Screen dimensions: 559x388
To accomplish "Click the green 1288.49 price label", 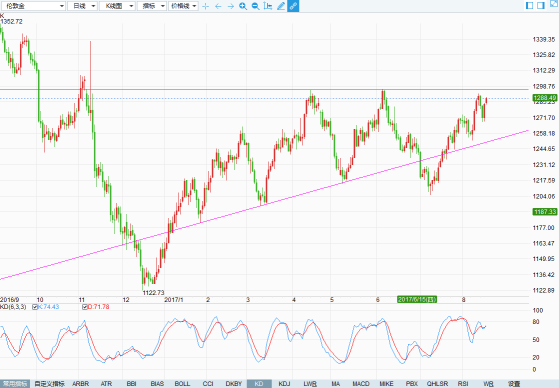I will pyautogui.click(x=545, y=97).
